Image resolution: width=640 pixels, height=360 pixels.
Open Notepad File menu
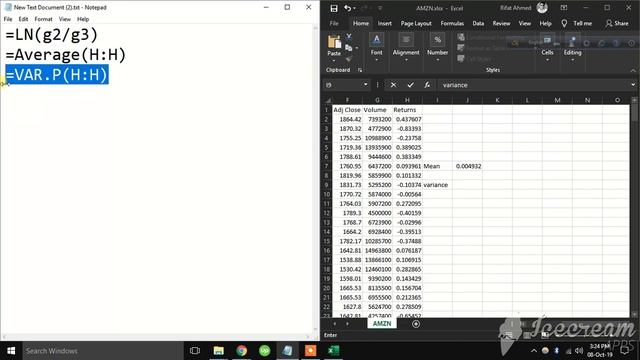[8, 19]
